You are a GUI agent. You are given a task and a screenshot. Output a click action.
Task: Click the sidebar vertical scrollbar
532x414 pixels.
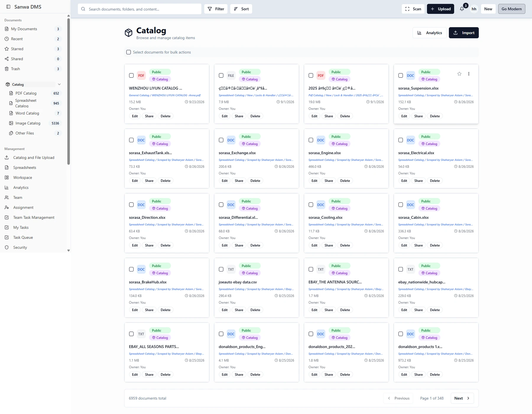tap(69, 92)
